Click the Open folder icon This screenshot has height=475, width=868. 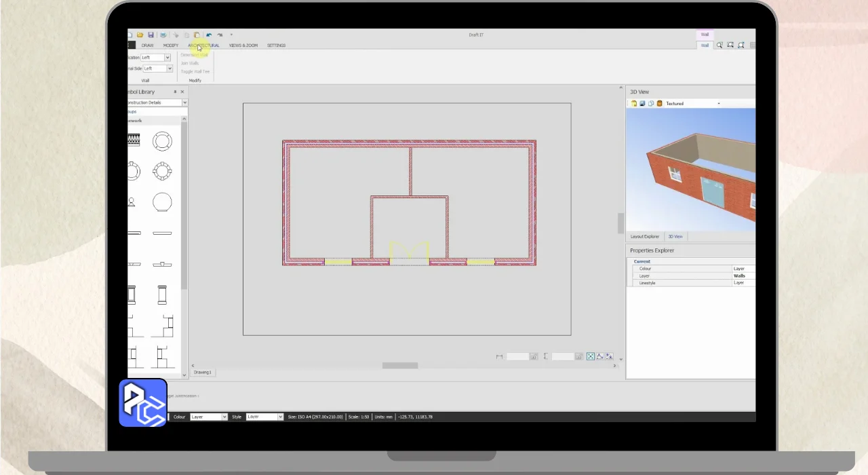[140, 35]
